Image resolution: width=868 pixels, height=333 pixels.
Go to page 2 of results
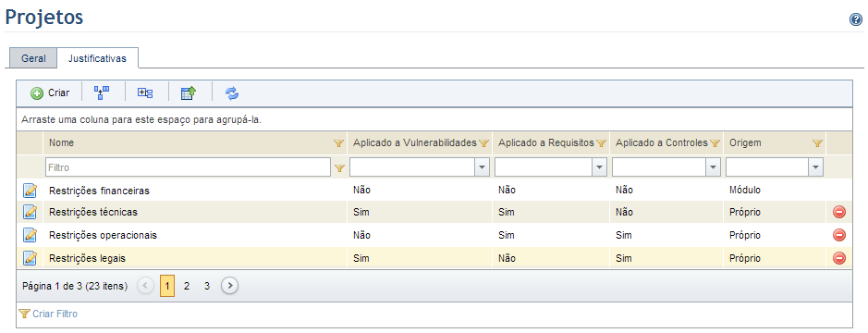[x=187, y=286]
